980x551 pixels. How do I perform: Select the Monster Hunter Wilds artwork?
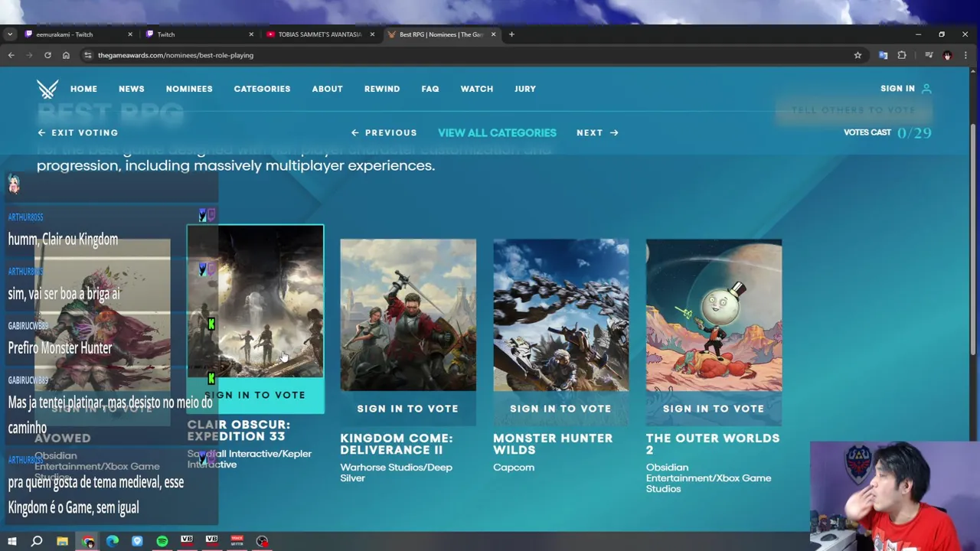coord(561,315)
